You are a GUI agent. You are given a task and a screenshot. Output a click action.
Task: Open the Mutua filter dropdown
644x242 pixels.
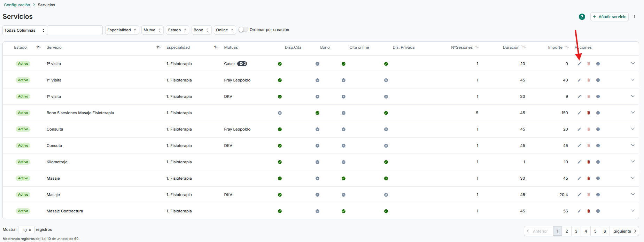click(x=153, y=30)
